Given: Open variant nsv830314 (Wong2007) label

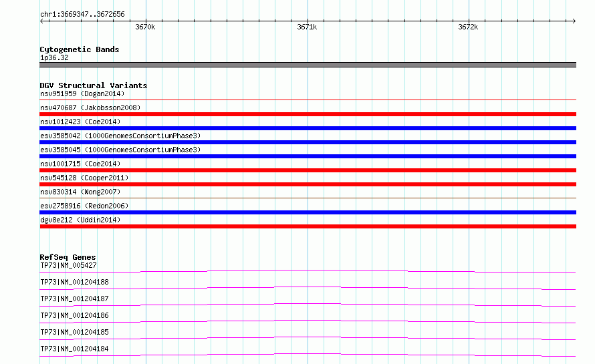Looking at the screenshot, I should (80, 192).
